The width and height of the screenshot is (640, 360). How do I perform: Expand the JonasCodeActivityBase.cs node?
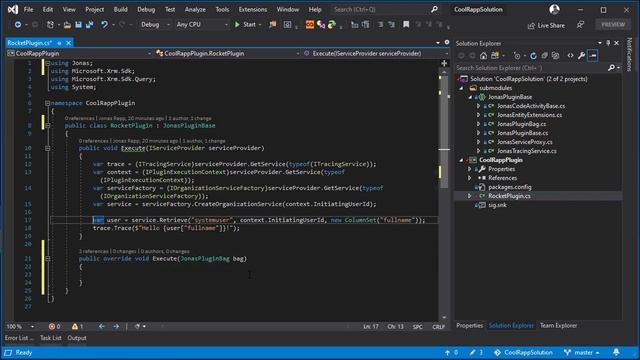478,106
